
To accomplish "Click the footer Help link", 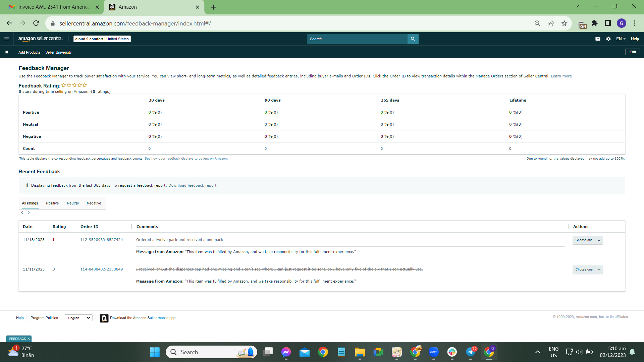I will [x=20, y=318].
